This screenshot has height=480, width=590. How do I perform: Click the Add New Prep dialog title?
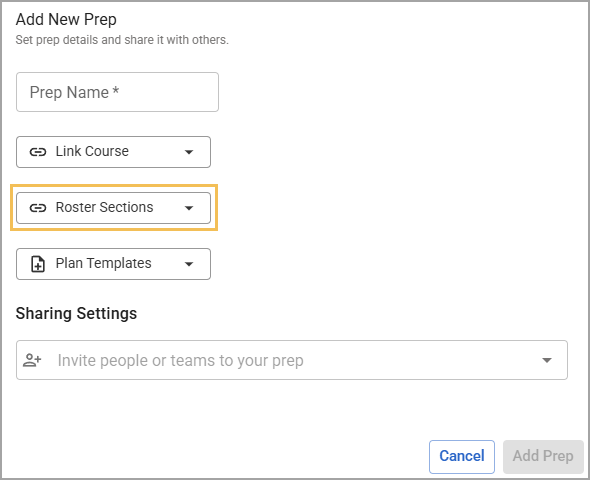pos(66,19)
